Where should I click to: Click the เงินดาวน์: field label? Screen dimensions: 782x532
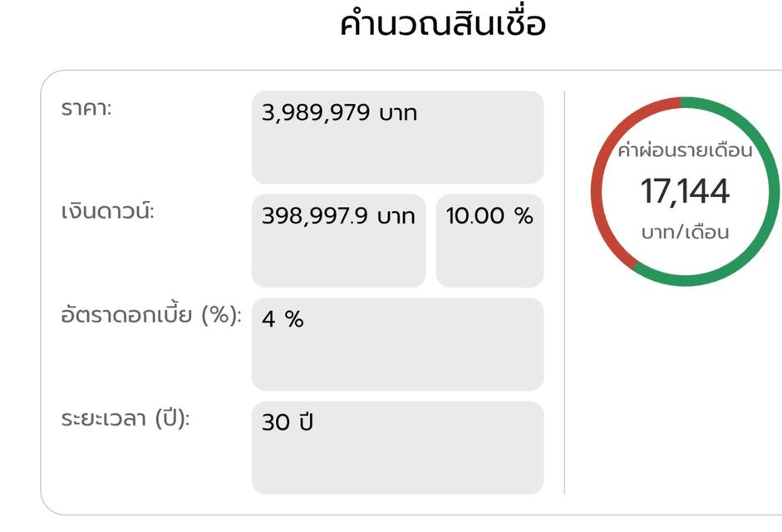click(109, 212)
